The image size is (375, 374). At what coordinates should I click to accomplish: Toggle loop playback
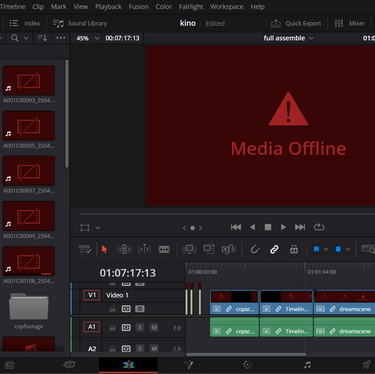point(319,227)
